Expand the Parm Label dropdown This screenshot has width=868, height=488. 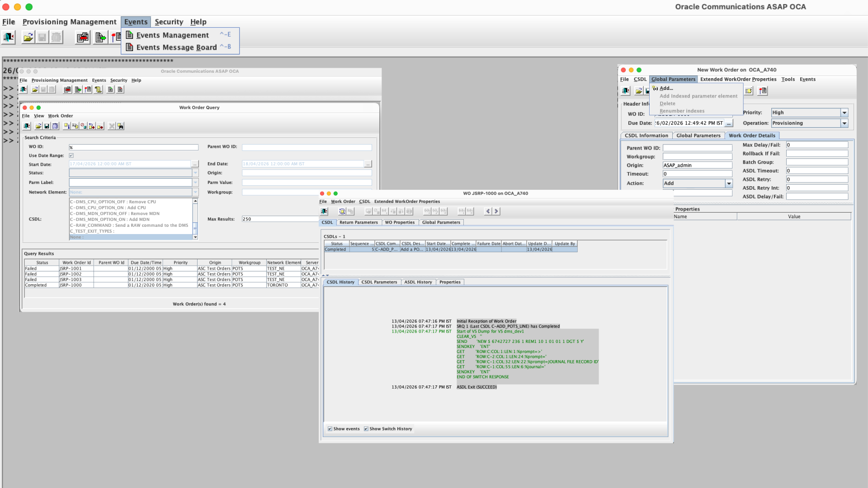click(195, 183)
